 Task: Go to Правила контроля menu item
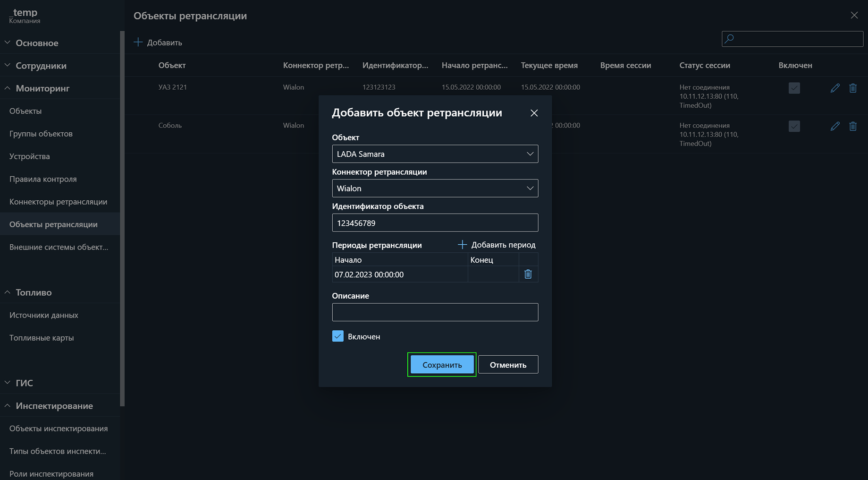tap(43, 179)
